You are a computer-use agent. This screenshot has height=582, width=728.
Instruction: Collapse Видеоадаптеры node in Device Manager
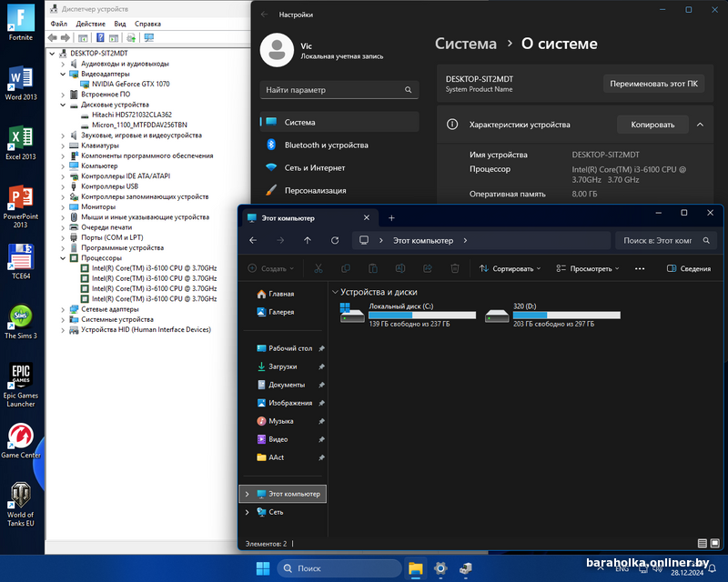(x=63, y=74)
